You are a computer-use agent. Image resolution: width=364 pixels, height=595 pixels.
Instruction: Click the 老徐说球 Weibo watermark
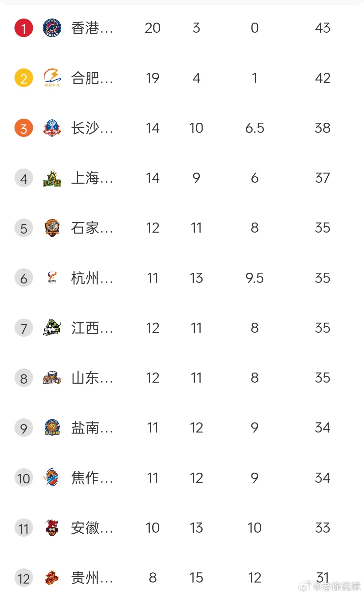tap(330, 586)
